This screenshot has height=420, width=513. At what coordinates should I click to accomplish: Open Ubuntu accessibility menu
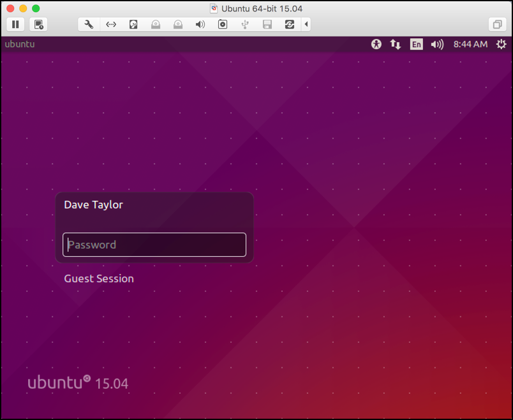376,44
